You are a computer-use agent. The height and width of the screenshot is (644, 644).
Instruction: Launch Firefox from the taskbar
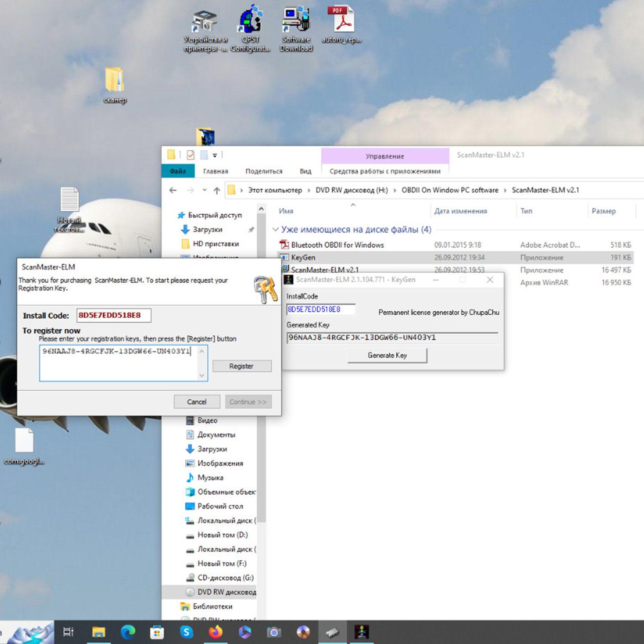coord(216,632)
